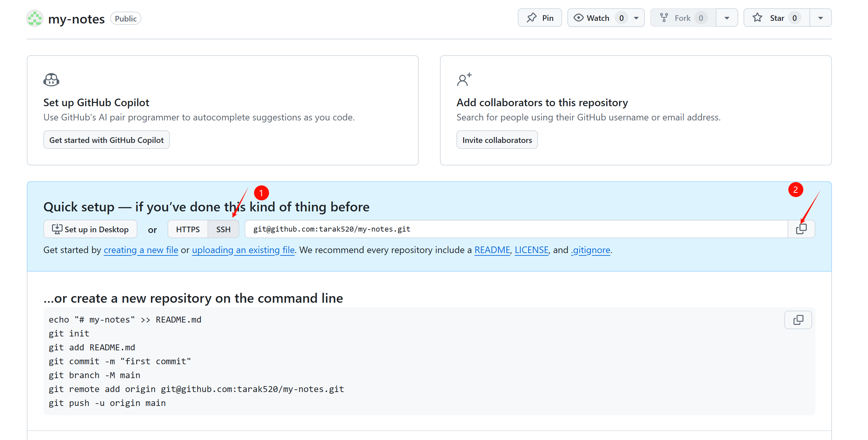Click the repository URL text field
The height and width of the screenshot is (440, 868).
pos(515,229)
